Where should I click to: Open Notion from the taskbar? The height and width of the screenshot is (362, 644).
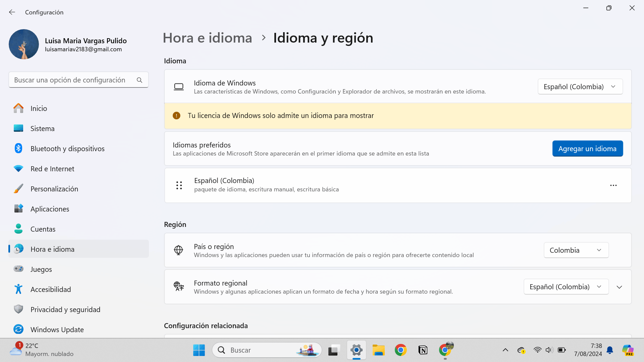point(423,350)
